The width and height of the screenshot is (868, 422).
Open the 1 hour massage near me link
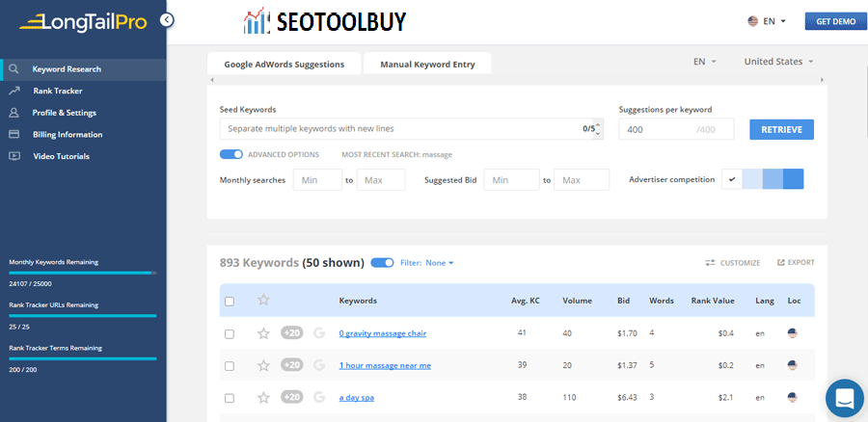click(385, 365)
